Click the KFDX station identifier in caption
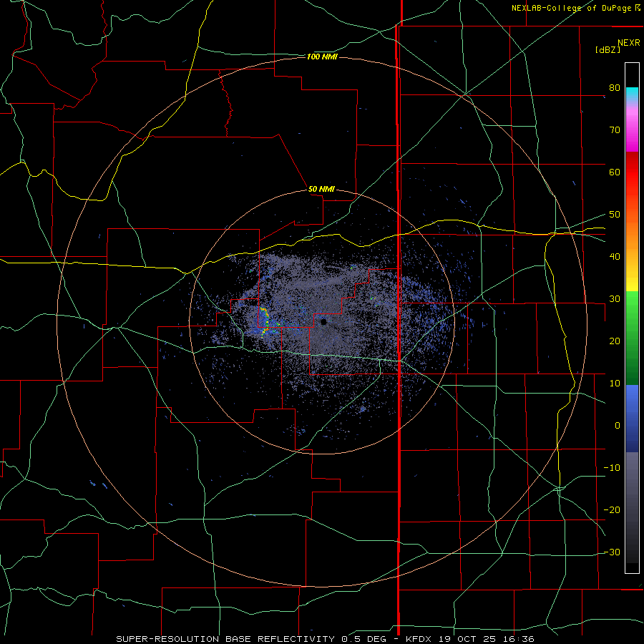This screenshot has height=644, width=644. (420, 639)
